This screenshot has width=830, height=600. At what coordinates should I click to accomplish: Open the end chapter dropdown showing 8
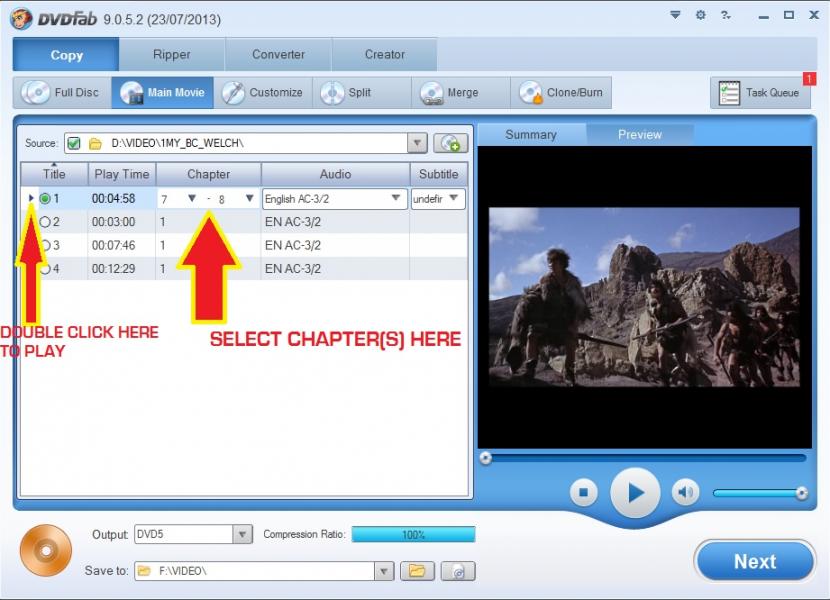pyautogui.click(x=249, y=199)
